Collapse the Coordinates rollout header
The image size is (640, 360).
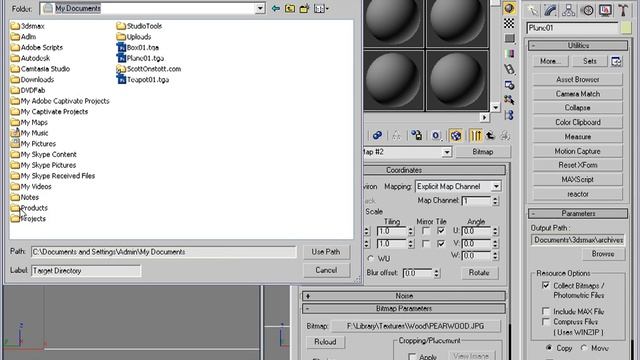click(x=434, y=170)
